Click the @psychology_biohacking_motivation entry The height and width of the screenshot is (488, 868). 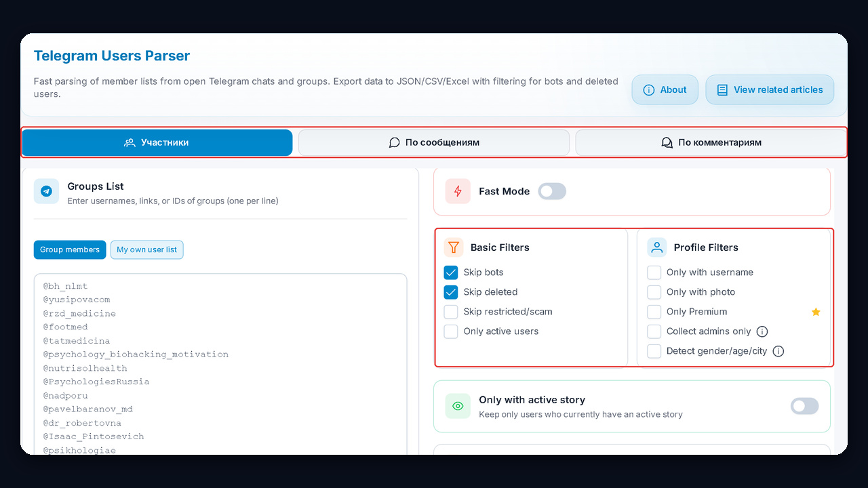click(136, 354)
